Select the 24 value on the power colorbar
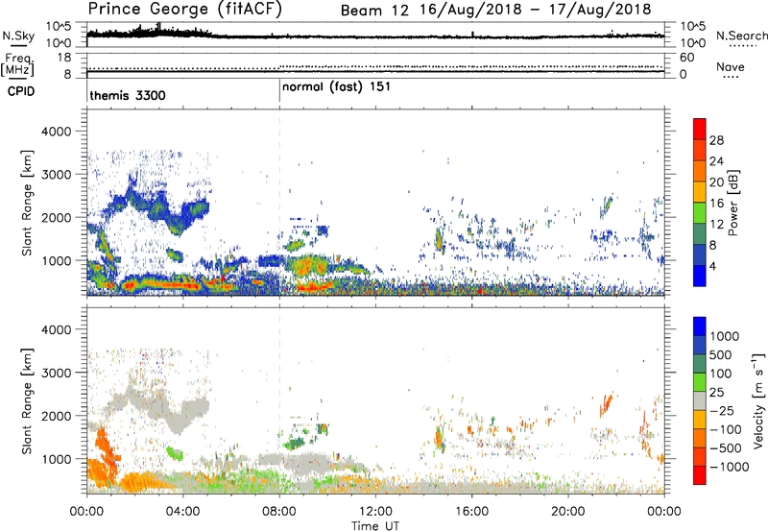Viewport: 768px width, 532px height. pos(716,161)
